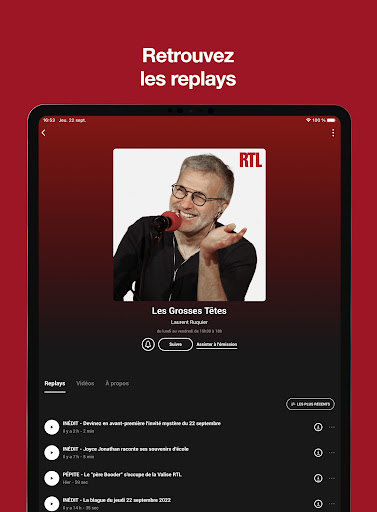
Task: Go back using the top-left arrow
Action: click(44, 133)
